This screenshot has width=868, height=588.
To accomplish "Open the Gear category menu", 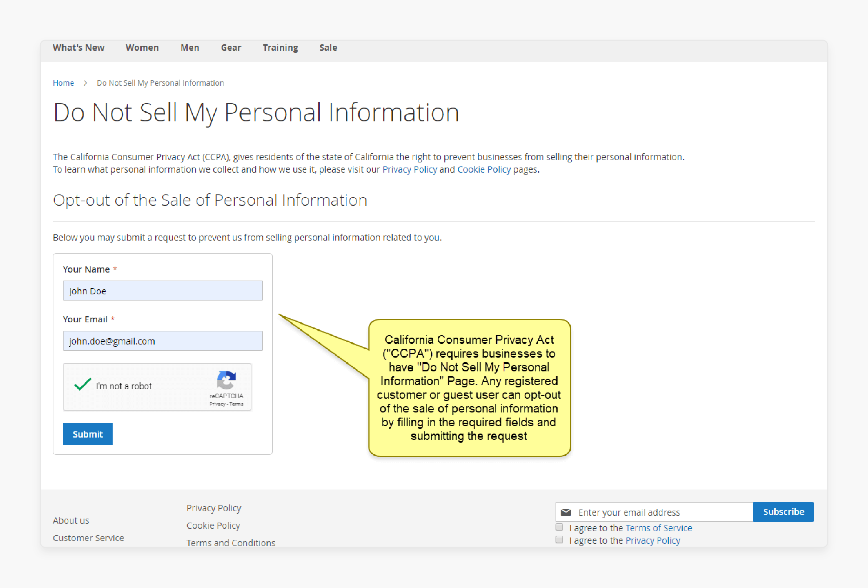I will (231, 48).
